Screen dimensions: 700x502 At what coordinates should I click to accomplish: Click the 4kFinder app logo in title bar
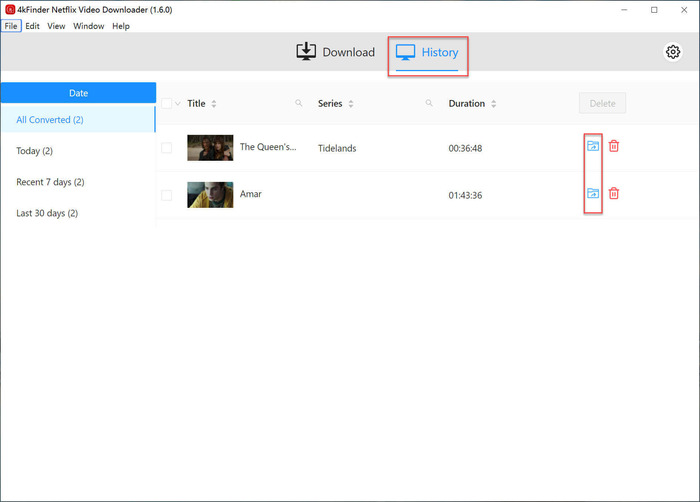(10, 10)
